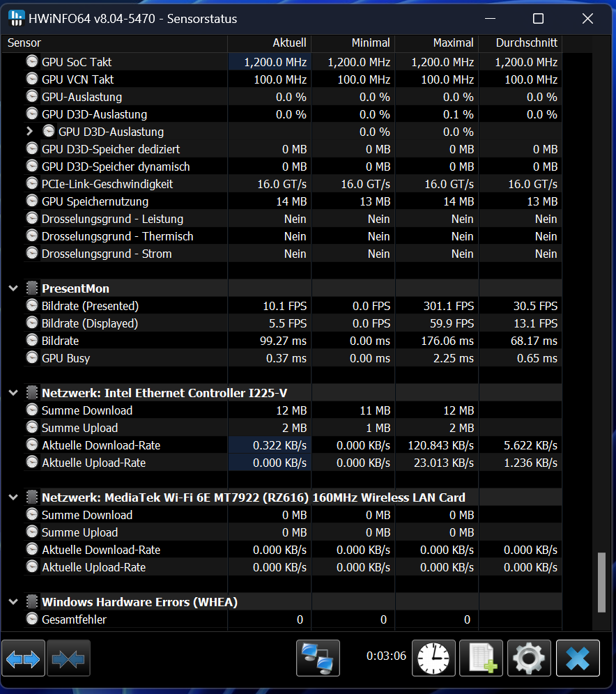This screenshot has height=694, width=616.
Task: Select the 120.843 KB/s maximal value
Action: 441,445
